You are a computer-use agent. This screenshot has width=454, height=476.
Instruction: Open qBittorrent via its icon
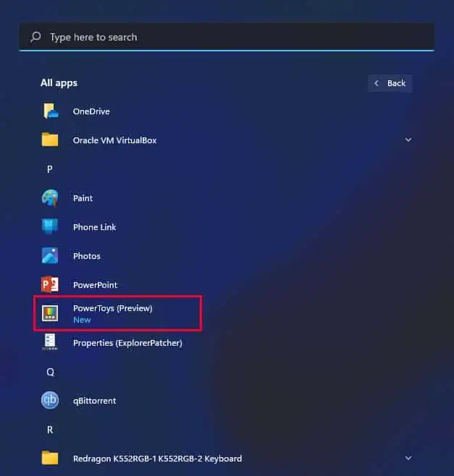click(x=50, y=400)
